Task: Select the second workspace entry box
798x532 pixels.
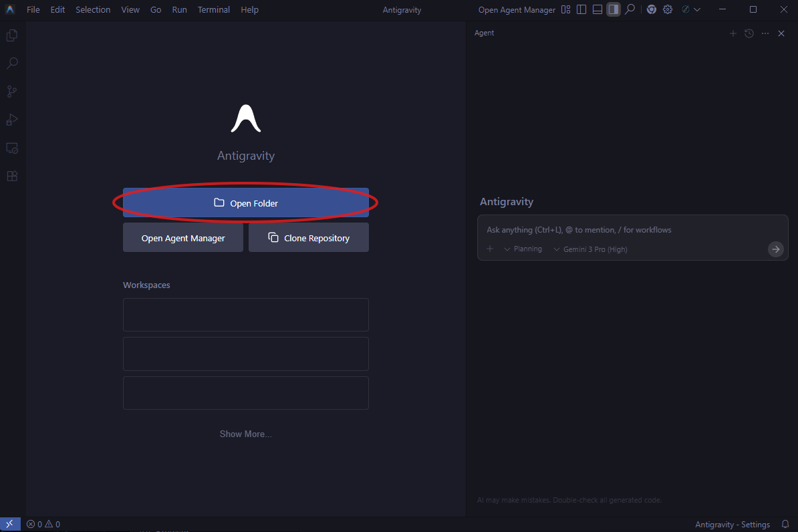Action: point(246,354)
